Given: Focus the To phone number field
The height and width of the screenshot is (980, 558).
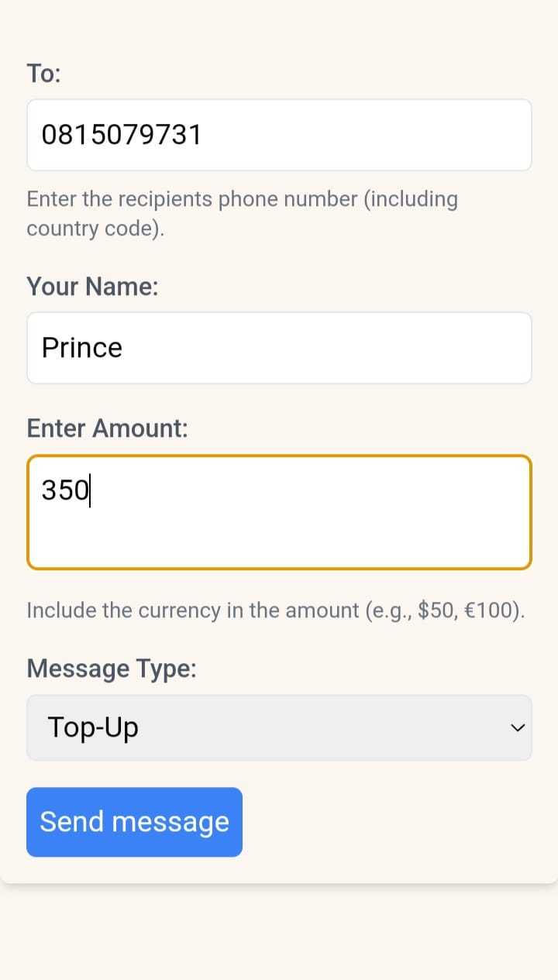Looking at the screenshot, I should point(279,135).
